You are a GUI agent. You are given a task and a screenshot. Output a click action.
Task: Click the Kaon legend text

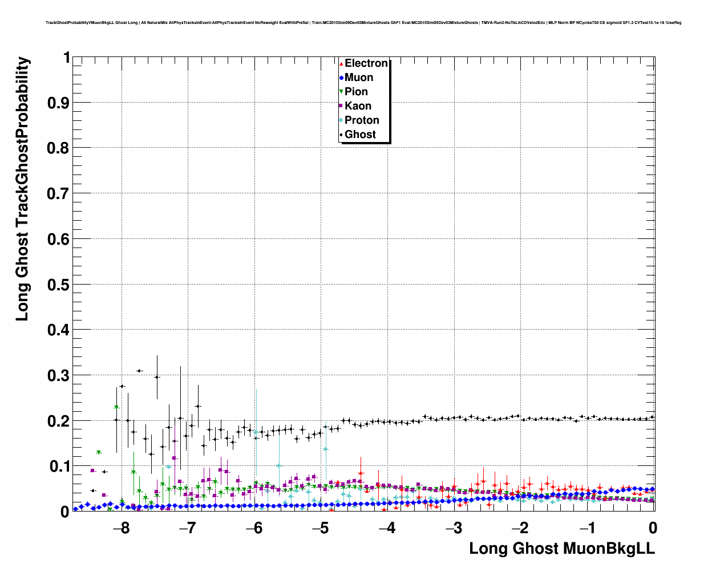[358, 106]
